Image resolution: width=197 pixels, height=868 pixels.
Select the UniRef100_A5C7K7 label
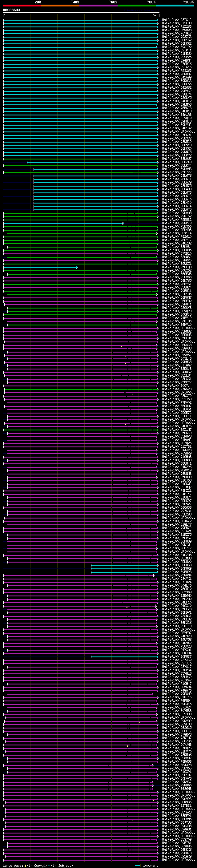click(177, 172)
